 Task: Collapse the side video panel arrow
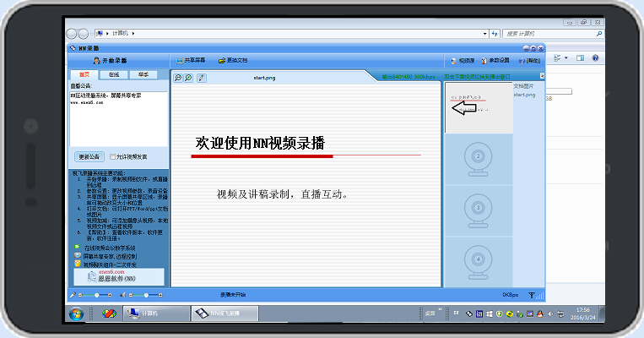tap(542, 76)
